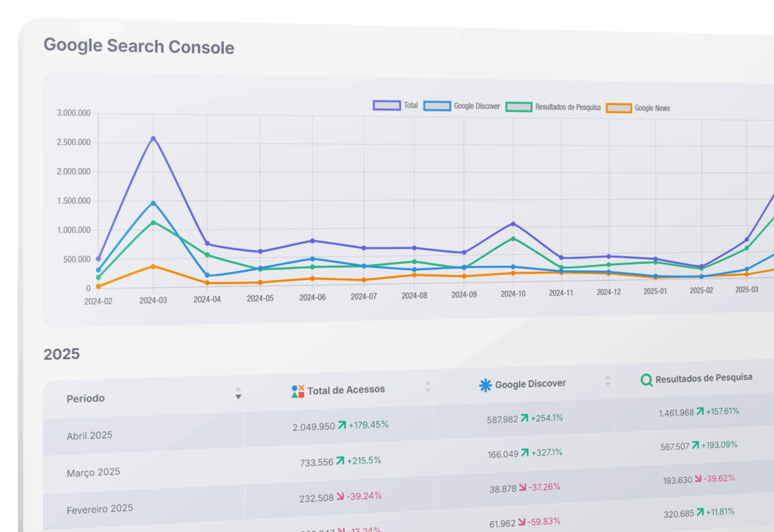Viewport: 774px width, 532px height.
Task: Toggle the Total legend swatch
Action: click(387, 105)
